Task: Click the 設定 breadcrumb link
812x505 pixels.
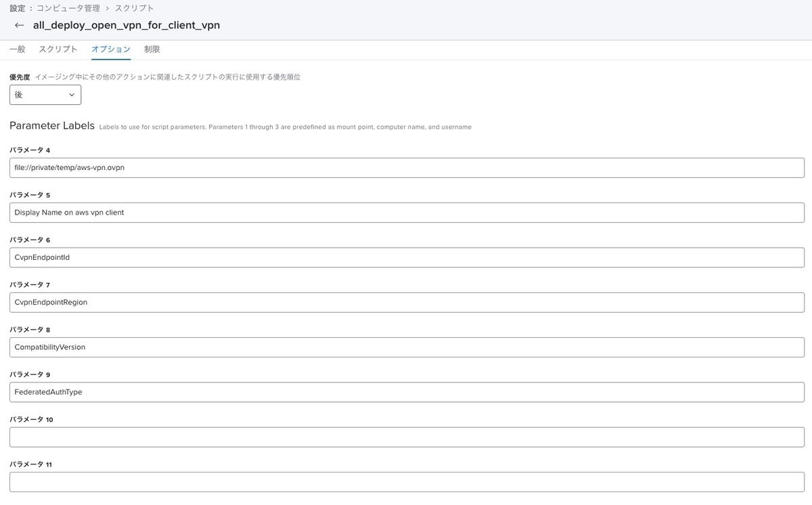Action: tap(18, 8)
